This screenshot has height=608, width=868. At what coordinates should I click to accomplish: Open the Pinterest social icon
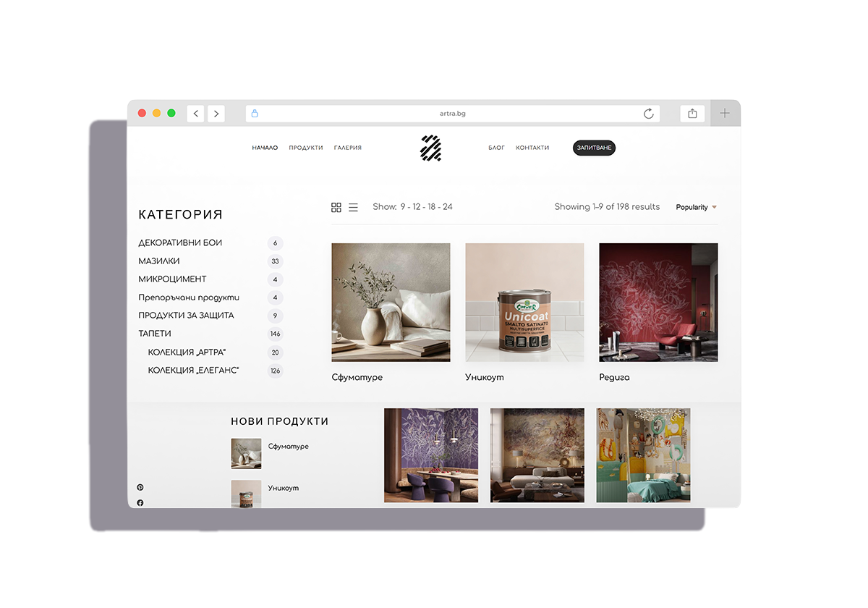click(x=140, y=487)
